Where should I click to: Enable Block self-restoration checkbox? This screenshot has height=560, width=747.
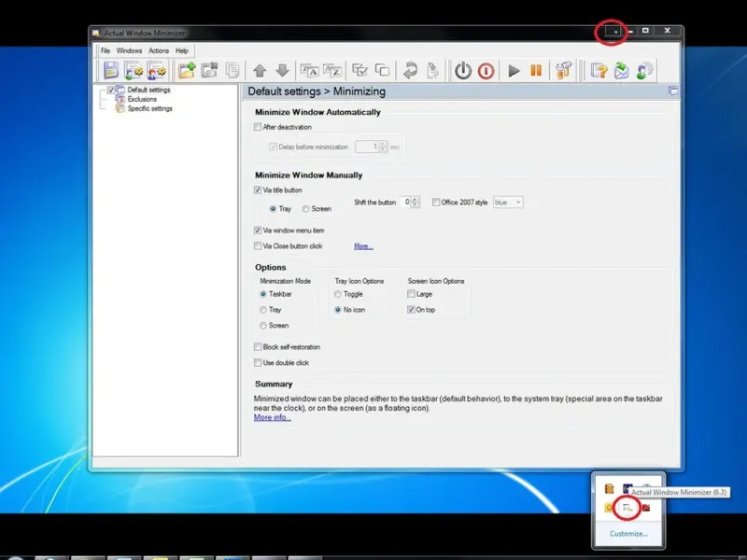click(258, 346)
